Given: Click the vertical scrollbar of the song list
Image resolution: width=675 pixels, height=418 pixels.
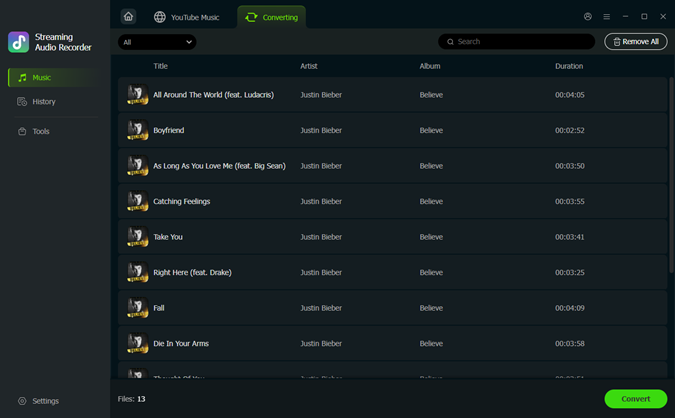Looking at the screenshot, I should (x=671, y=174).
